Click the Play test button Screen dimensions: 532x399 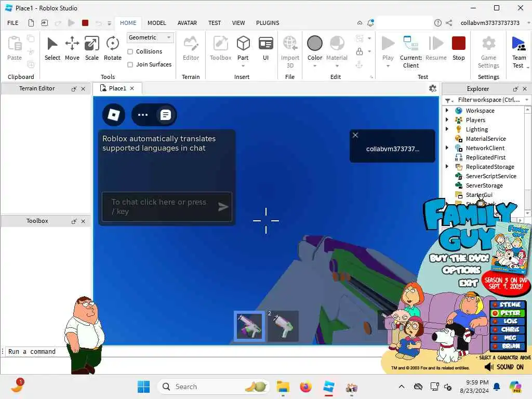(388, 48)
